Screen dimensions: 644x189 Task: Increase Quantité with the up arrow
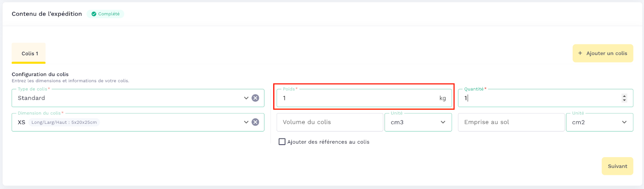pyautogui.click(x=624, y=96)
